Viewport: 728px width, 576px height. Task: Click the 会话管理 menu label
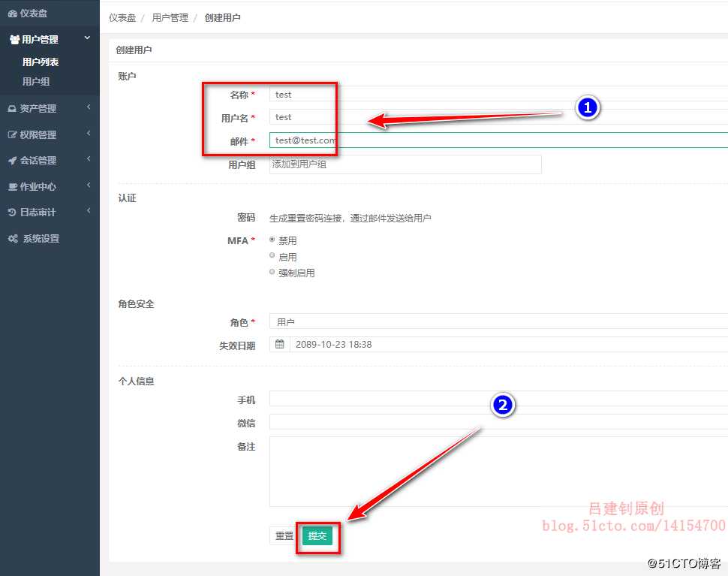(x=38, y=161)
